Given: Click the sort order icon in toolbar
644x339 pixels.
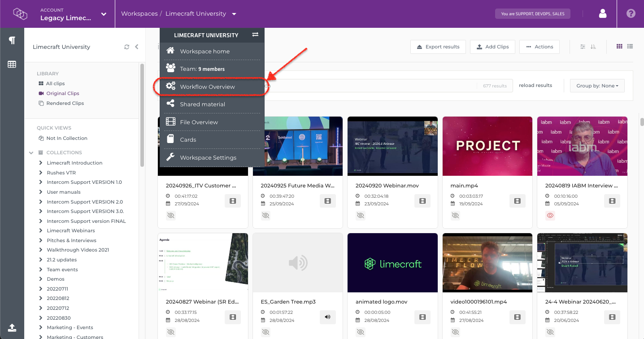Looking at the screenshot, I should click(593, 47).
